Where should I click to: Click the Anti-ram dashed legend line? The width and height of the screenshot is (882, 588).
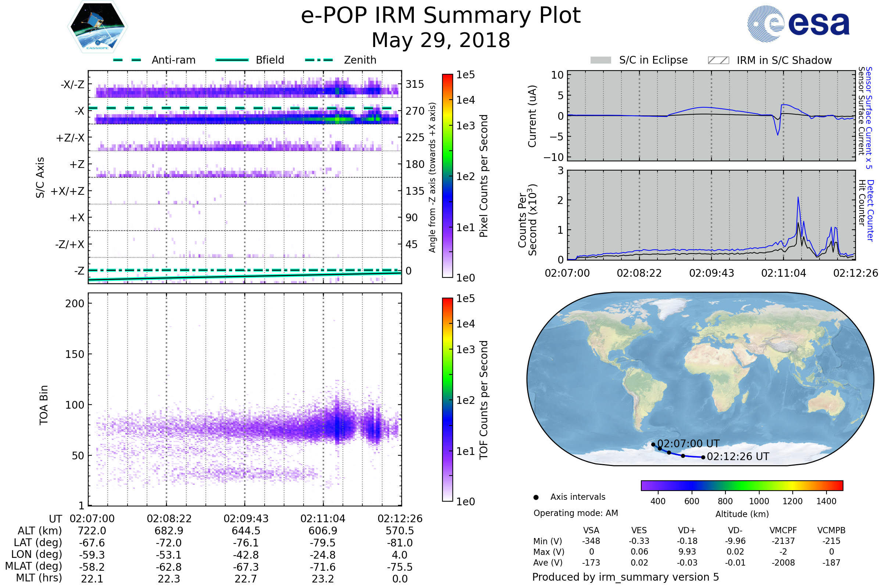tap(127, 60)
